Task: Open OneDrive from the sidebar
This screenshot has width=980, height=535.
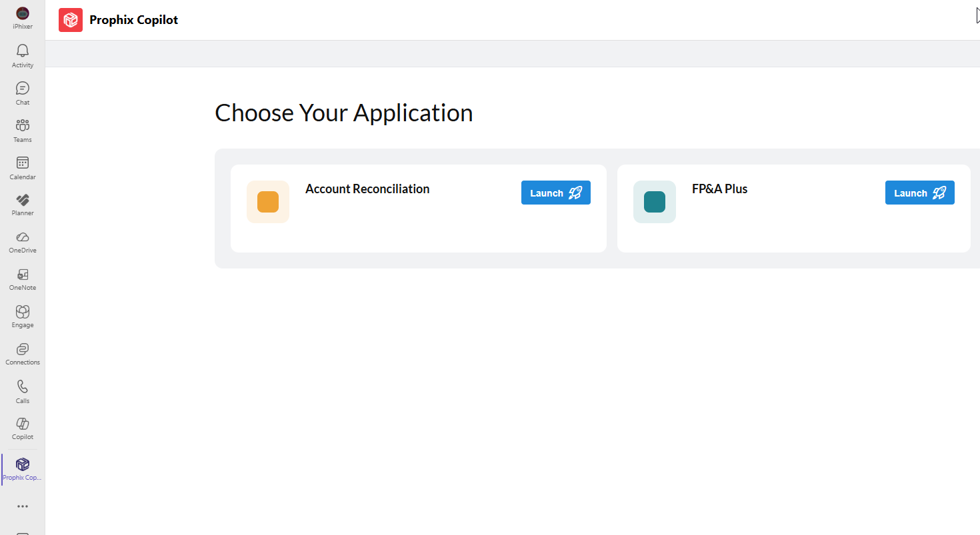Action: tap(23, 238)
